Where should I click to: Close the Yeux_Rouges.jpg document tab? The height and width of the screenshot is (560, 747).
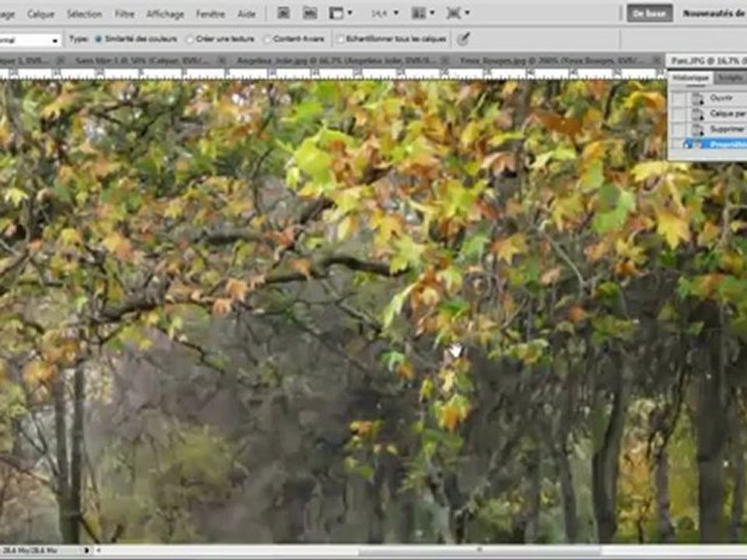click(x=657, y=61)
